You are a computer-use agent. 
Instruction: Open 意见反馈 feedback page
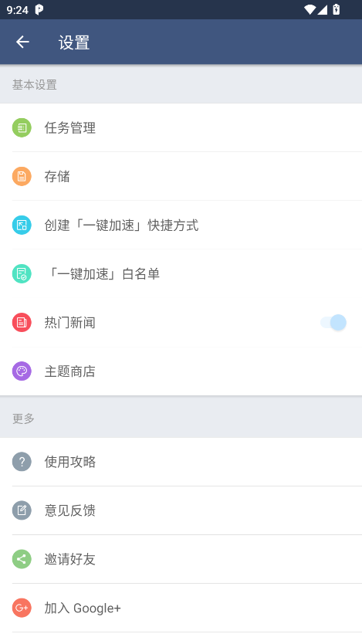(181, 510)
